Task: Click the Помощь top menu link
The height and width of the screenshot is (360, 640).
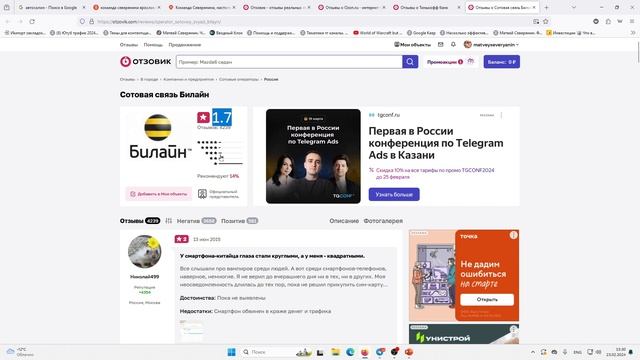Action: coord(153,44)
